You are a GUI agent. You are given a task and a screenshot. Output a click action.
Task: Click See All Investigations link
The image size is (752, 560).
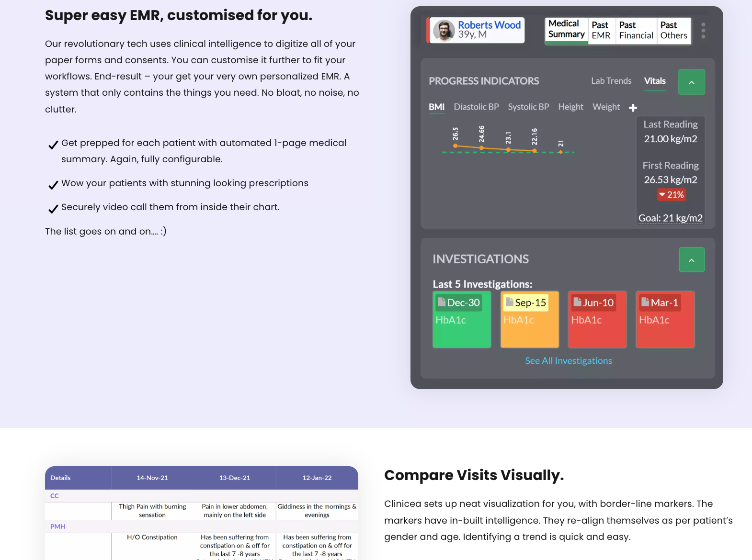568,360
